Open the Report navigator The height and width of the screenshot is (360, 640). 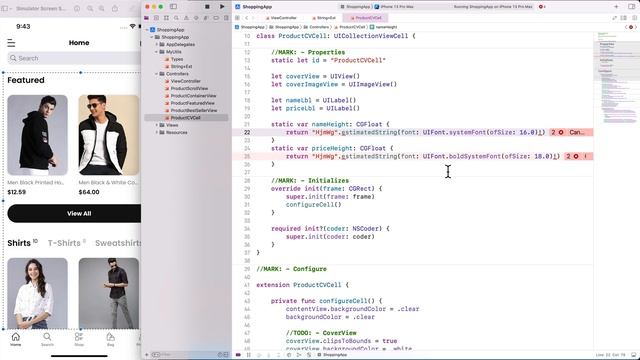click(x=226, y=18)
